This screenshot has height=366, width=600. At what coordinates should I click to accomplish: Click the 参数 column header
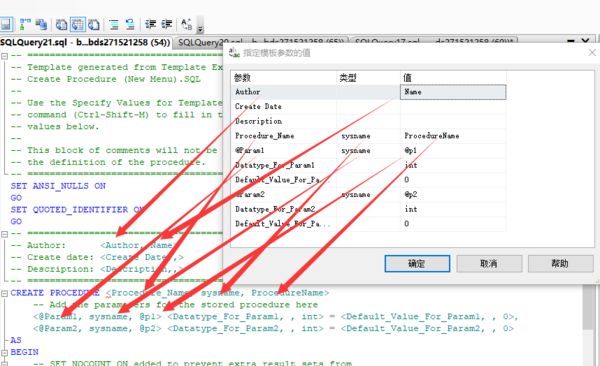(284, 78)
